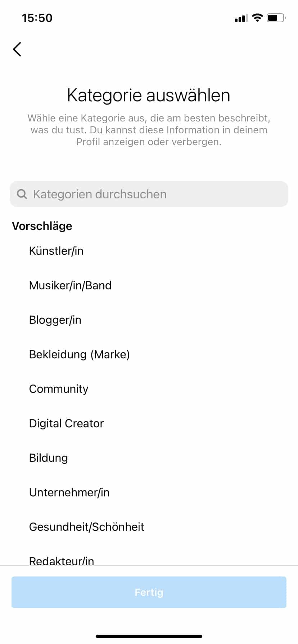Tap the Fertig button
Screen dimensions: 298x644
[149, 592]
